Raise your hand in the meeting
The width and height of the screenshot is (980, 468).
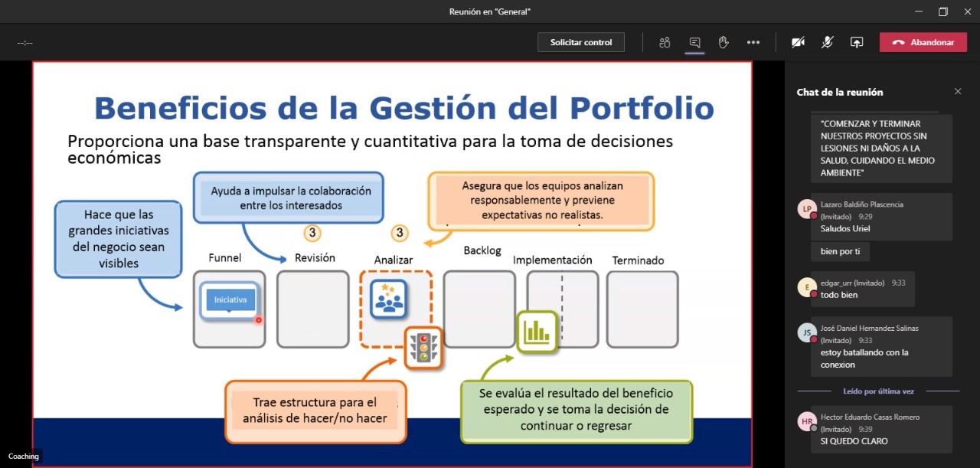point(724,42)
